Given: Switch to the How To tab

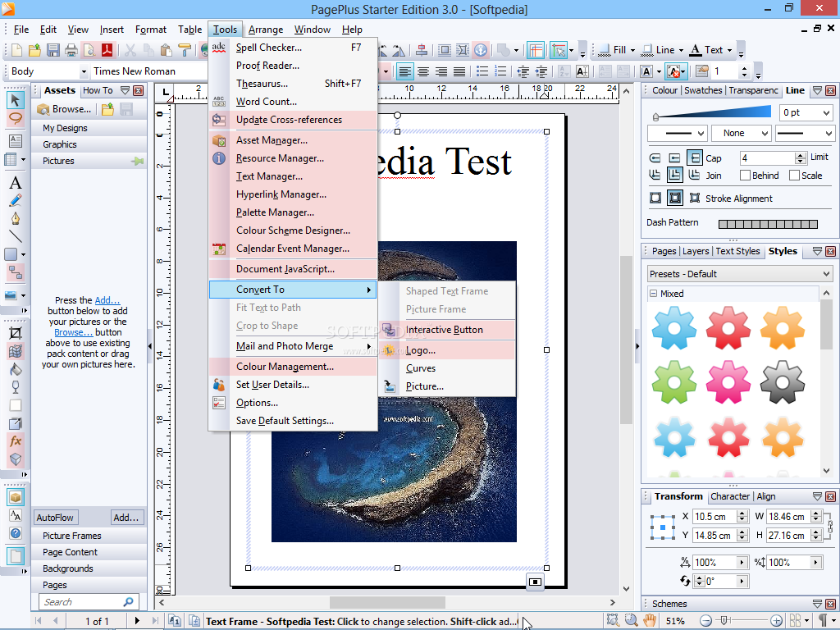Looking at the screenshot, I should click(x=98, y=90).
